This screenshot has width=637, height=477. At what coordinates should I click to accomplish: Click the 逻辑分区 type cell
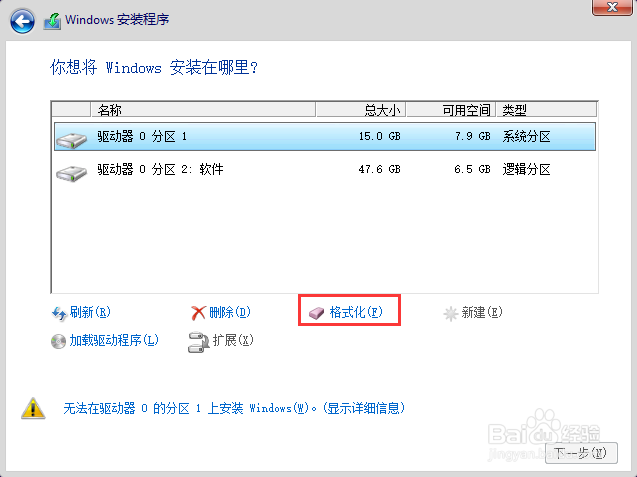(x=526, y=169)
